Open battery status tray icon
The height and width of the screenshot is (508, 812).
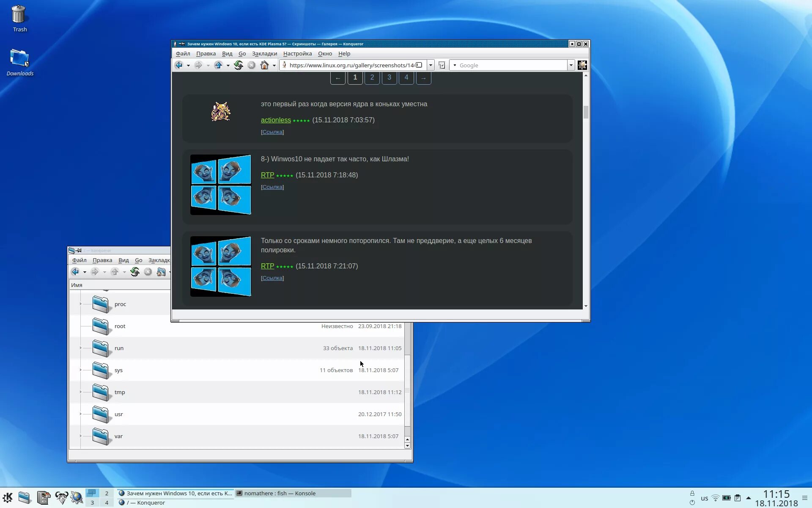point(727,498)
